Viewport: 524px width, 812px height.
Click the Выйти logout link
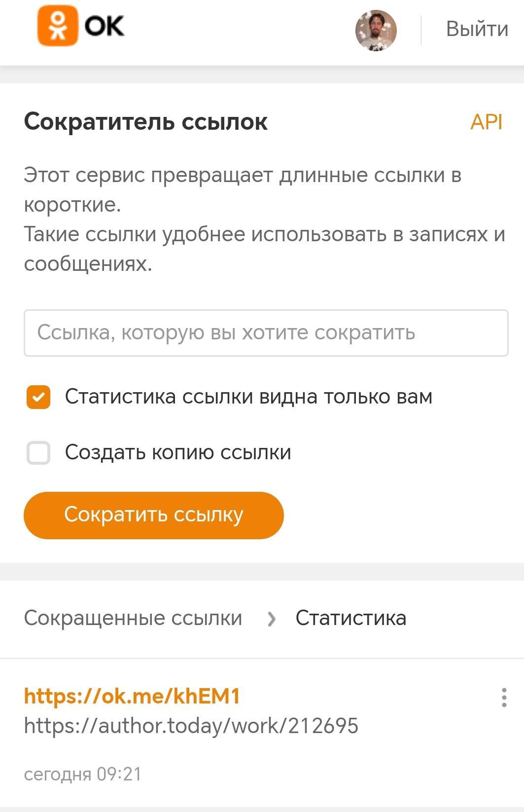(x=477, y=29)
